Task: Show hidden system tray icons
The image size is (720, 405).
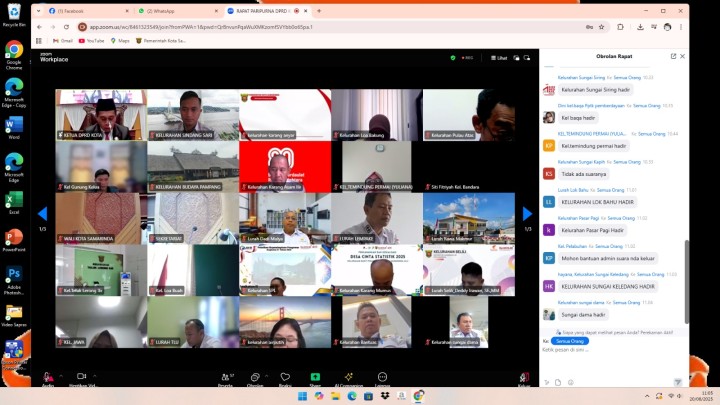Action: pos(647,396)
